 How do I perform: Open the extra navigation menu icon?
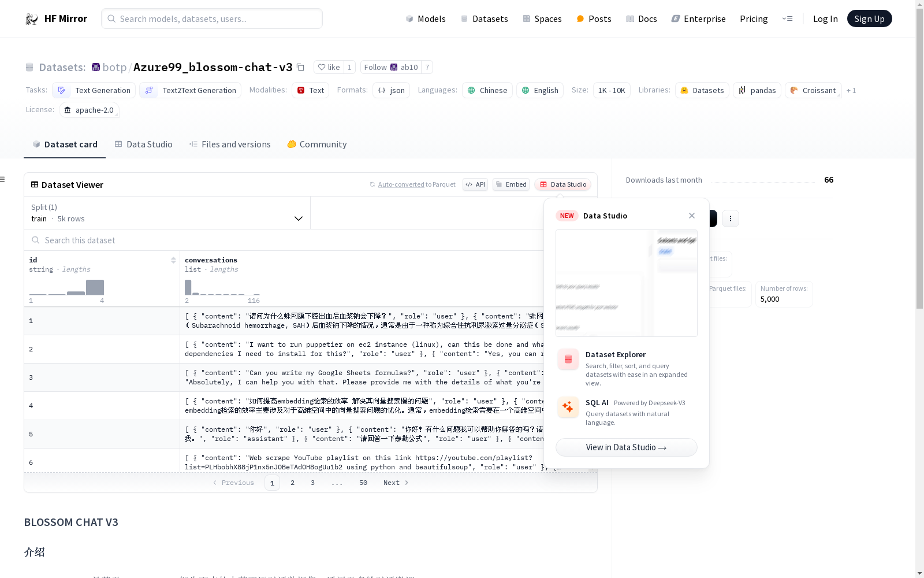[787, 18]
